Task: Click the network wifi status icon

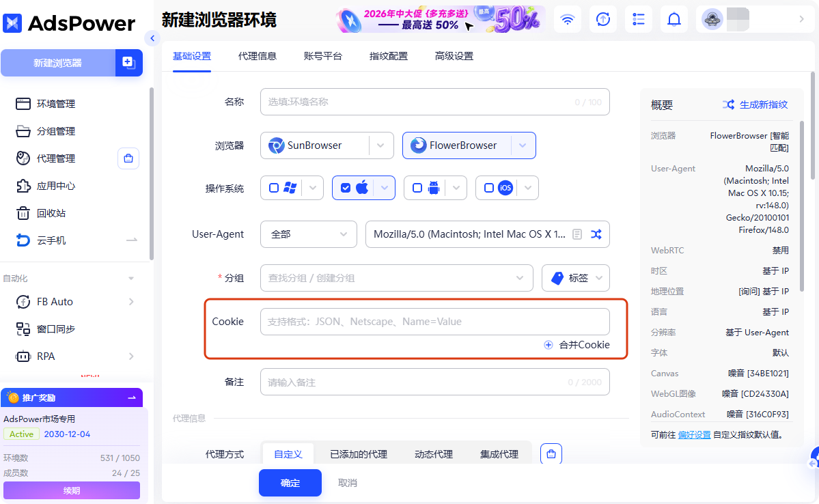Action: tap(567, 19)
